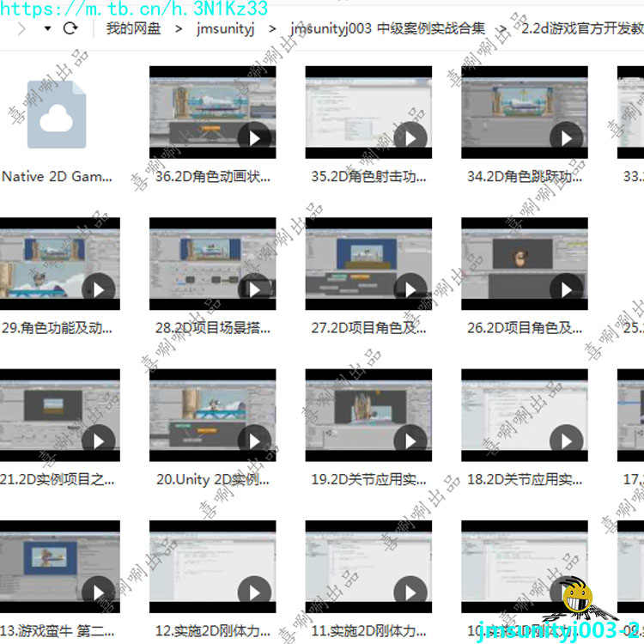Play video 11.实施2D刚体力... via its play icon

[x=410, y=593]
